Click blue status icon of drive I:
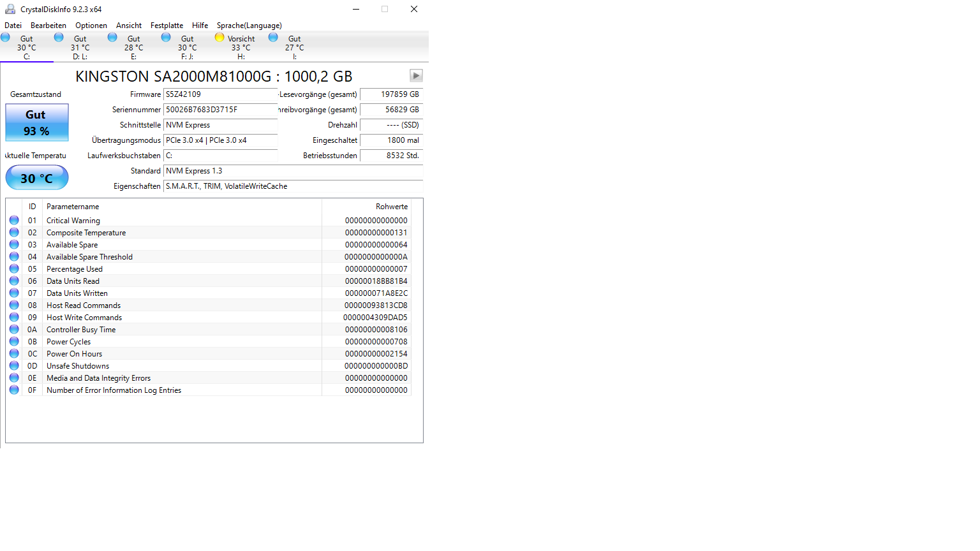Viewport: 980px width, 551px height. (x=273, y=37)
